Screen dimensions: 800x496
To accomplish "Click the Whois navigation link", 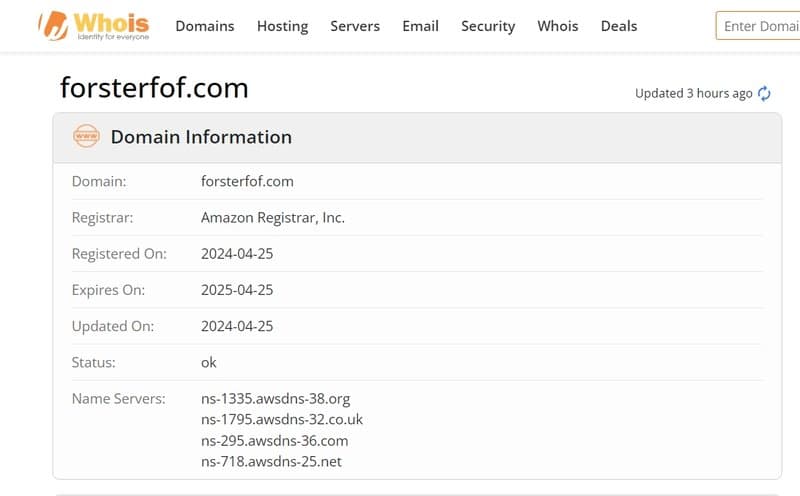I will pyautogui.click(x=557, y=26).
